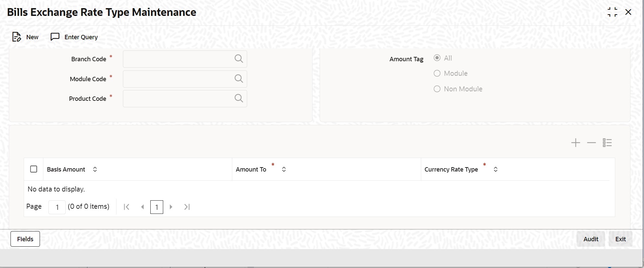Click Enter Query in the toolbar
Screen dimensions: 644x268
(x=74, y=37)
